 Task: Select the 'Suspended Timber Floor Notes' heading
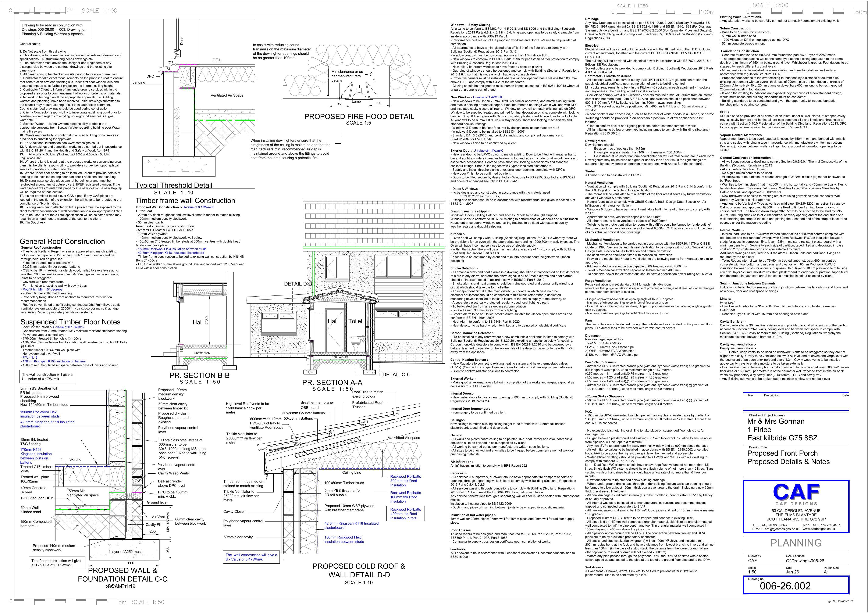70,322
